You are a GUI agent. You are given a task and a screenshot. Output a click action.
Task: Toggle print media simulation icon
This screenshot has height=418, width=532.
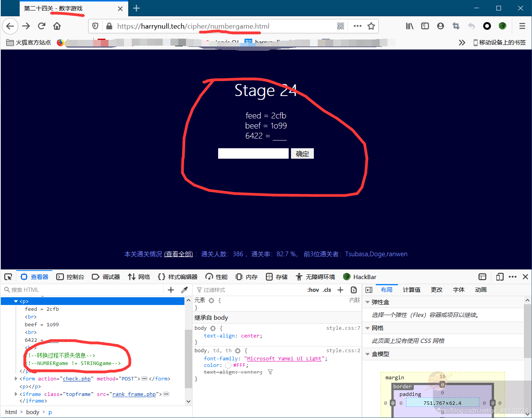pos(354,290)
